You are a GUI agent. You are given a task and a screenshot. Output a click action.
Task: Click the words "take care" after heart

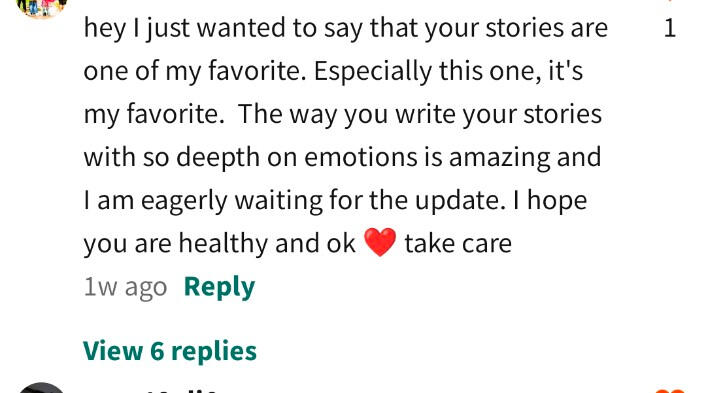tap(458, 244)
